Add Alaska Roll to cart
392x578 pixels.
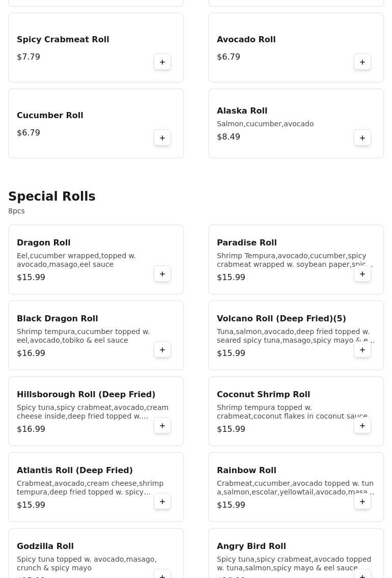(362, 138)
